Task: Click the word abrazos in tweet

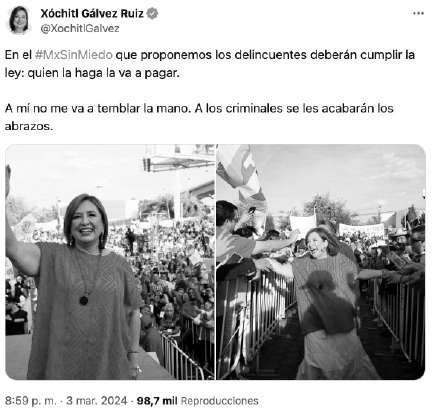Action: pos(28,126)
